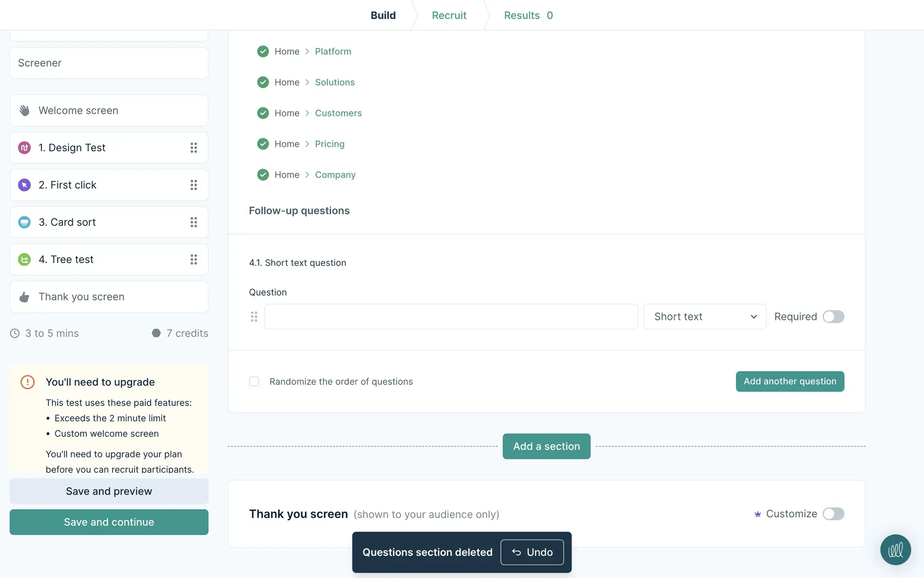Switch to the Recruit tab

[449, 15]
